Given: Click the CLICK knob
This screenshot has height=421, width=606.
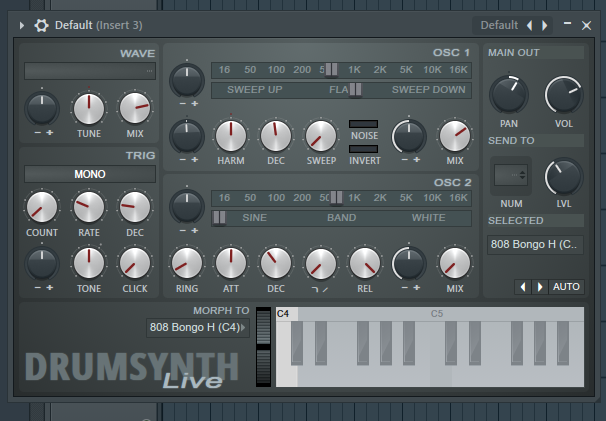Looking at the screenshot, I should click(x=135, y=263).
